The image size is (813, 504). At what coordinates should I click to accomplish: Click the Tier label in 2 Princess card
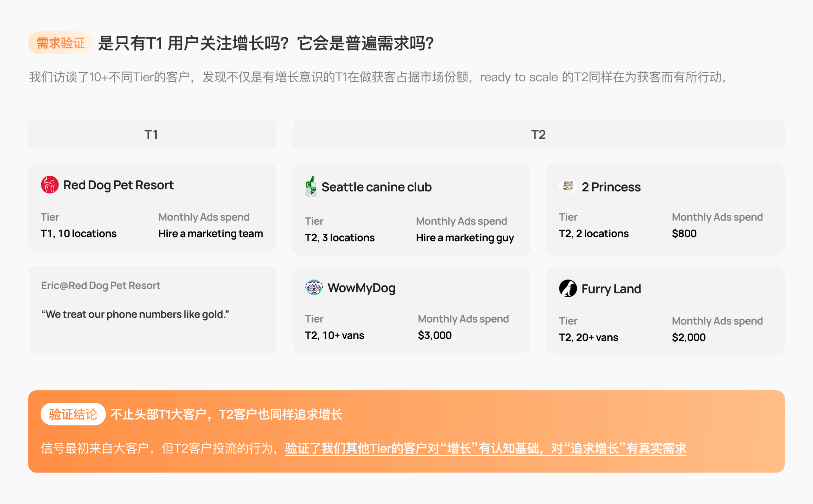click(x=568, y=217)
